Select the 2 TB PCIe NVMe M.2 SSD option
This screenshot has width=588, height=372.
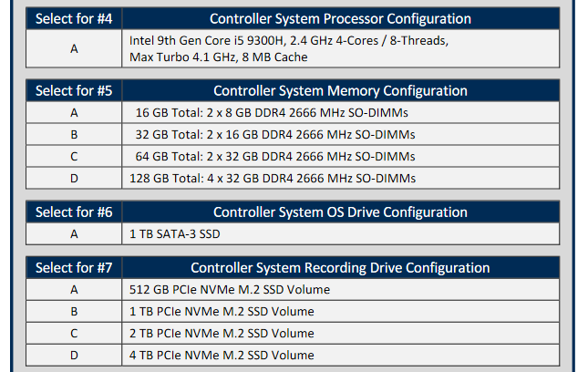click(222, 333)
